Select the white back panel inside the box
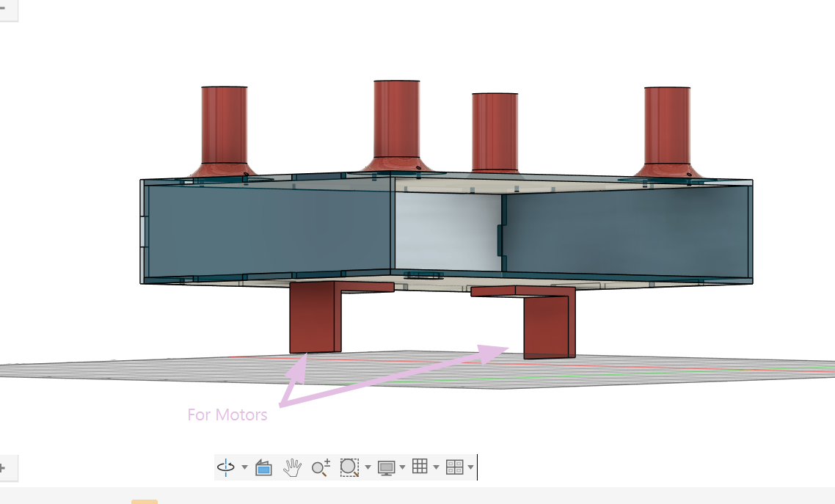Viewport: 835px width, 504px height. (x=448, y=232)
